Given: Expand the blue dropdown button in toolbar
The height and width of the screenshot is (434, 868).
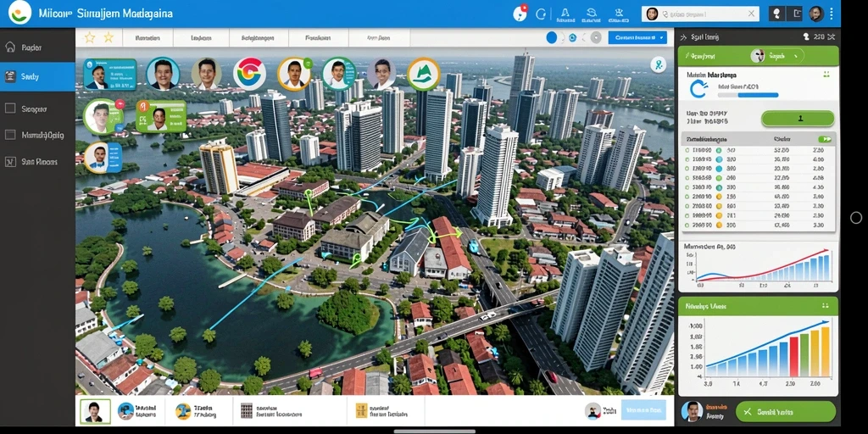Looking at the screenshot, I should coord(637,37).
